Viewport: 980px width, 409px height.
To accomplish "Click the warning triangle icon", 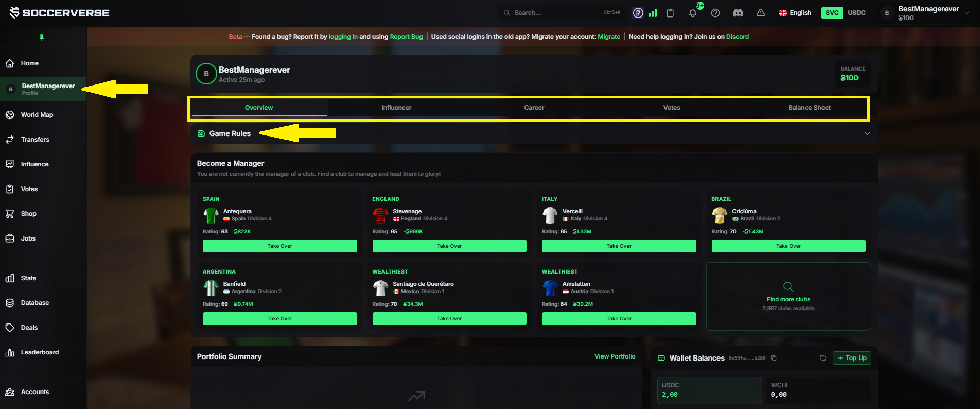I will (761, 13).
